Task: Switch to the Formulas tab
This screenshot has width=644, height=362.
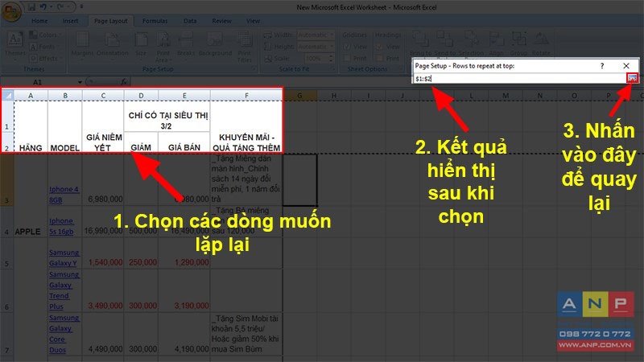Action: click(155, 21)
